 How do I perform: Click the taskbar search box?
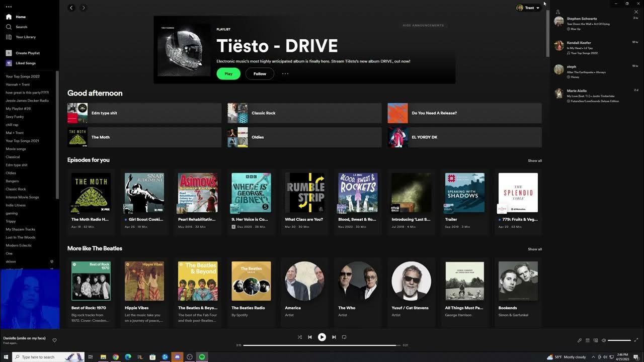pyautogui.click(x=48, y=357)
